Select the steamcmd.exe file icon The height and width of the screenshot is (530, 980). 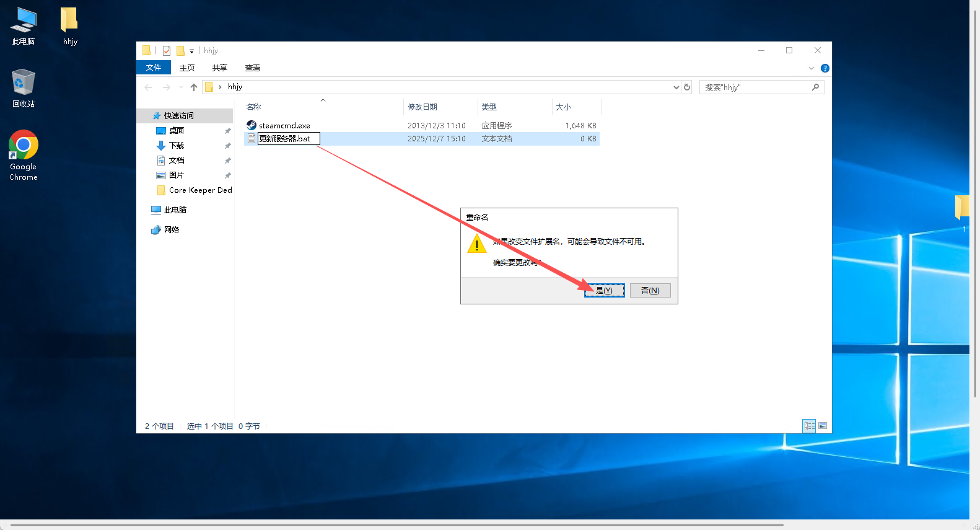(x=252, y=125)
